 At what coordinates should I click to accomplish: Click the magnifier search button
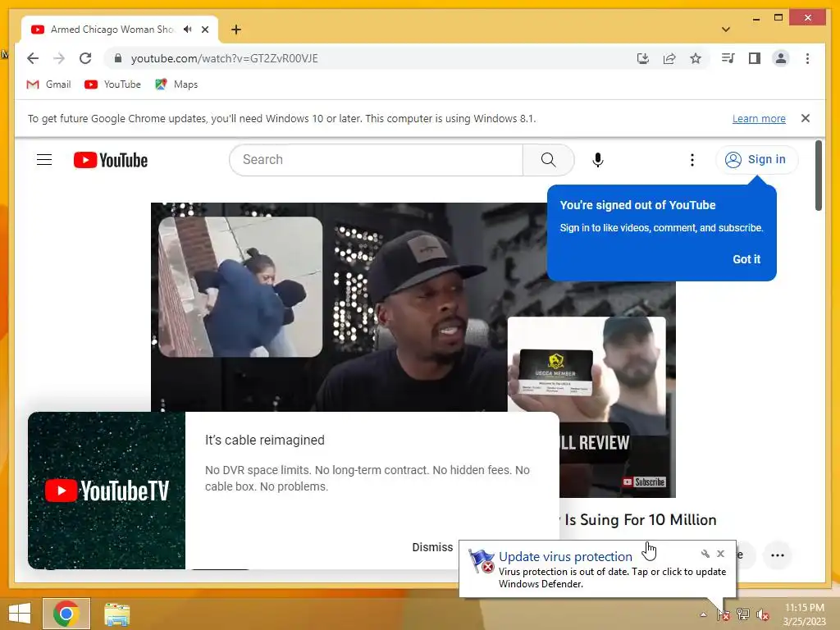pyautogui.click(x=548, y=160)
